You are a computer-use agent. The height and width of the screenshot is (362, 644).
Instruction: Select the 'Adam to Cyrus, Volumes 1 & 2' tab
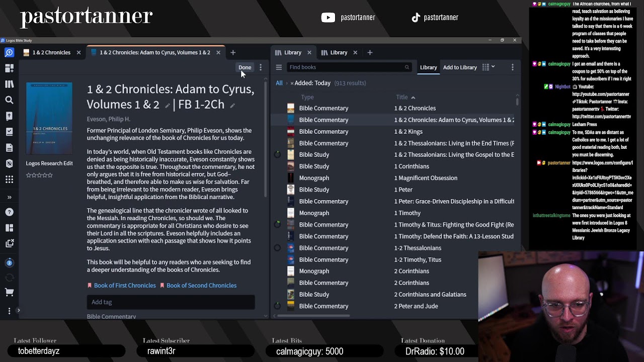coord(155,52)
